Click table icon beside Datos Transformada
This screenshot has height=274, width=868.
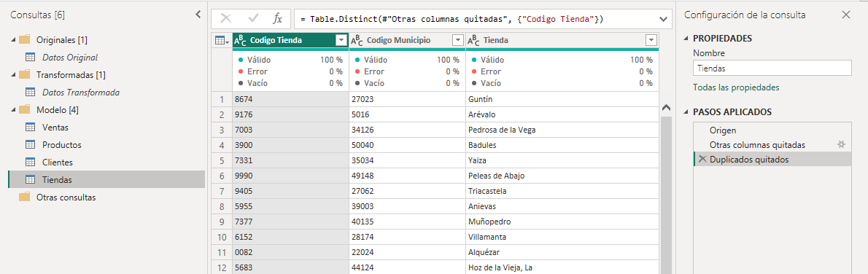(31, 93)
